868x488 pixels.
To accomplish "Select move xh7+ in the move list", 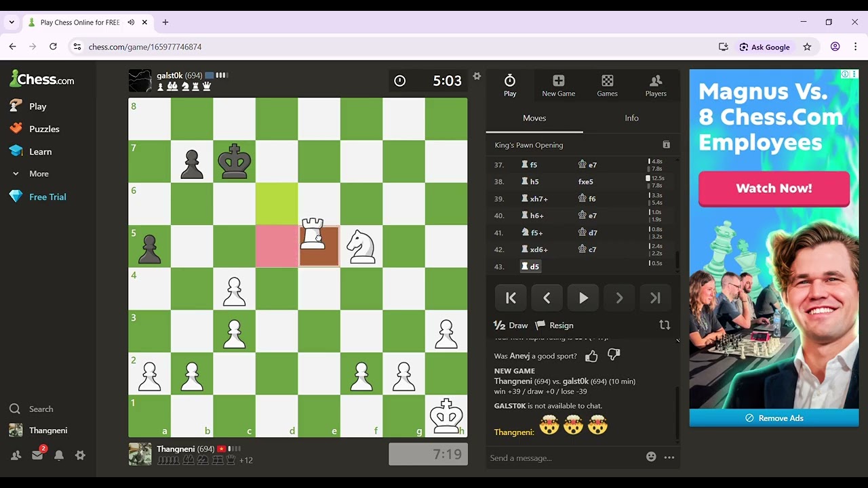I will [x=534, y=199].
